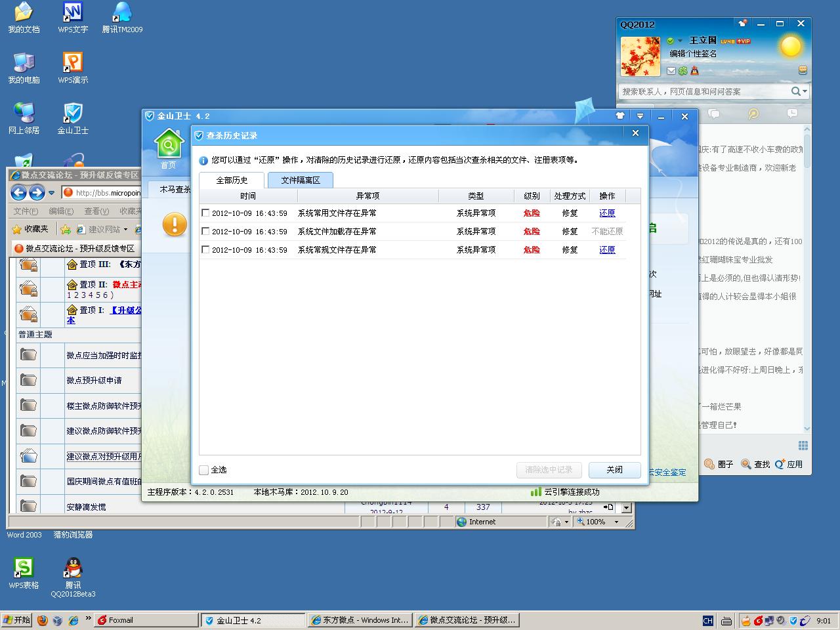Open QQ online status dropdown arrow
The image size is (840, 630).
coord(680,41)
